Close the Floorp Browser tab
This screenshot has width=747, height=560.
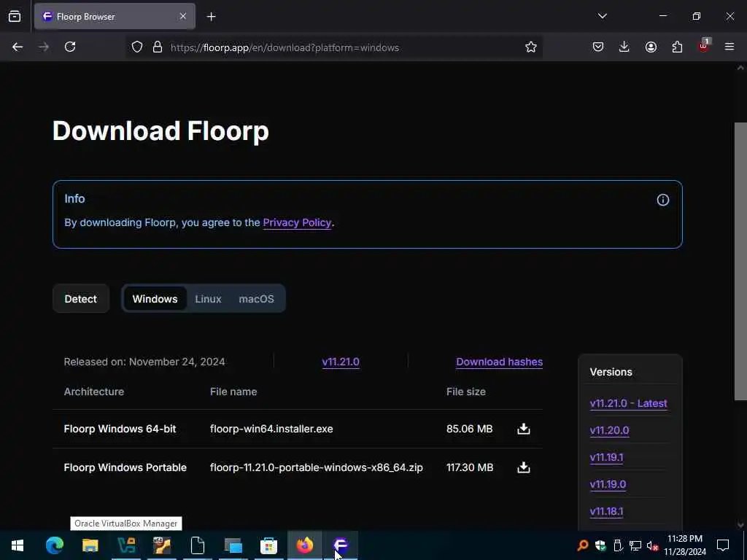pyautogui.click(x=183, y=17)
